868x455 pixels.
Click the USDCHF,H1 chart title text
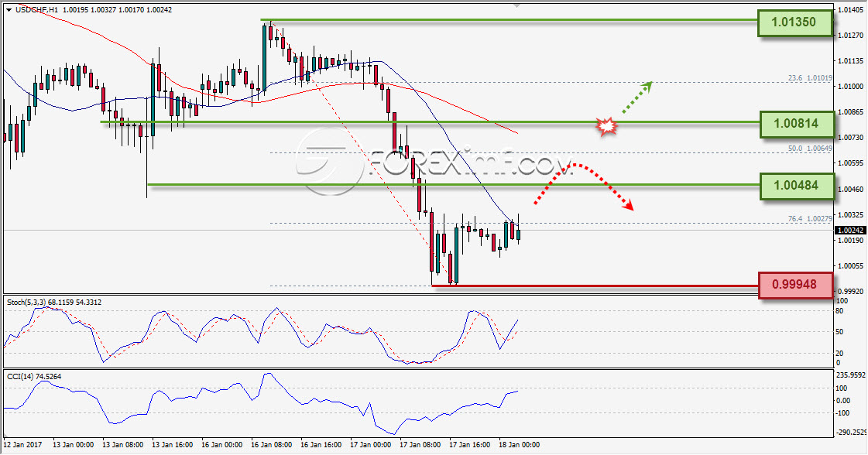tap(36, 10)
